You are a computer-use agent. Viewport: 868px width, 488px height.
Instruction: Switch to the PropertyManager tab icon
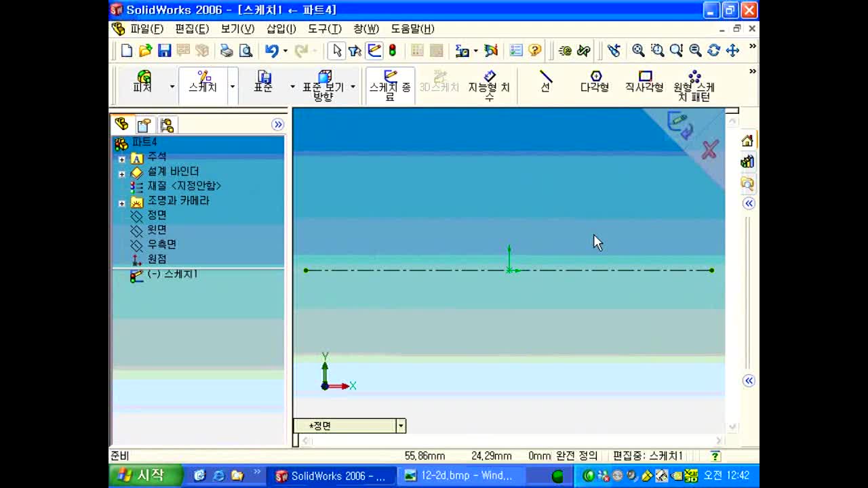click(x=144, y=125)
